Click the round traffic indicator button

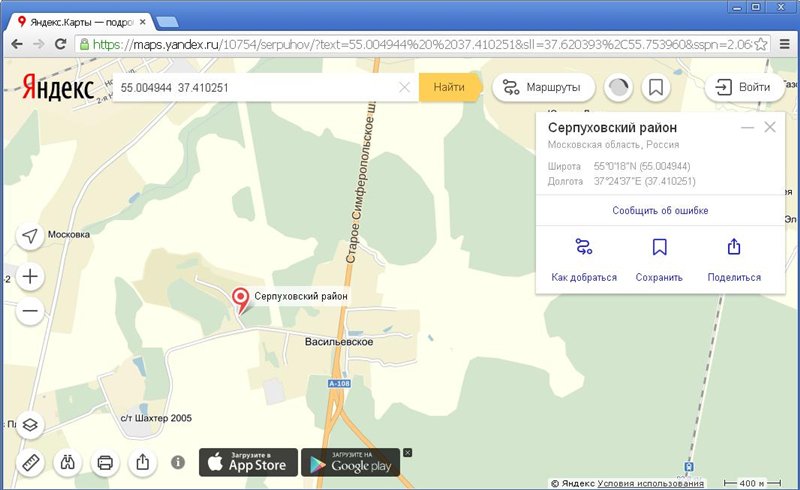618,87
